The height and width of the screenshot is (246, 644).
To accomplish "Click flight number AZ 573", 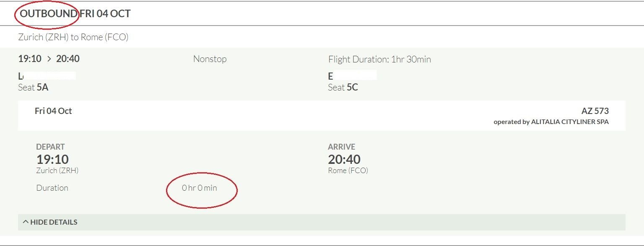I will point(595,111).
